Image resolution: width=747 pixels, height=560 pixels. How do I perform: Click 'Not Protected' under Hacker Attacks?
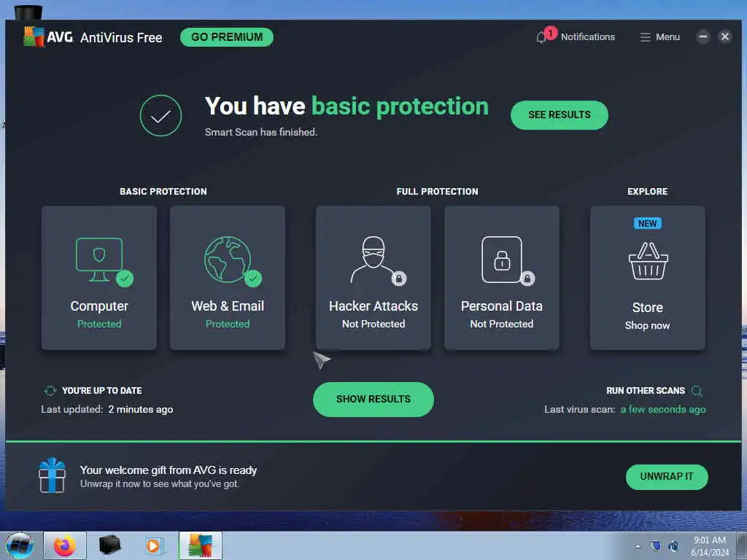(x=373, y=324)
